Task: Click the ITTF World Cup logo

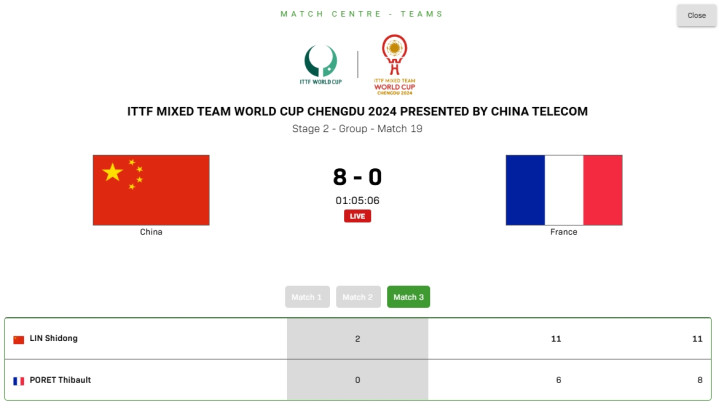Action: [x=321, y=64]
